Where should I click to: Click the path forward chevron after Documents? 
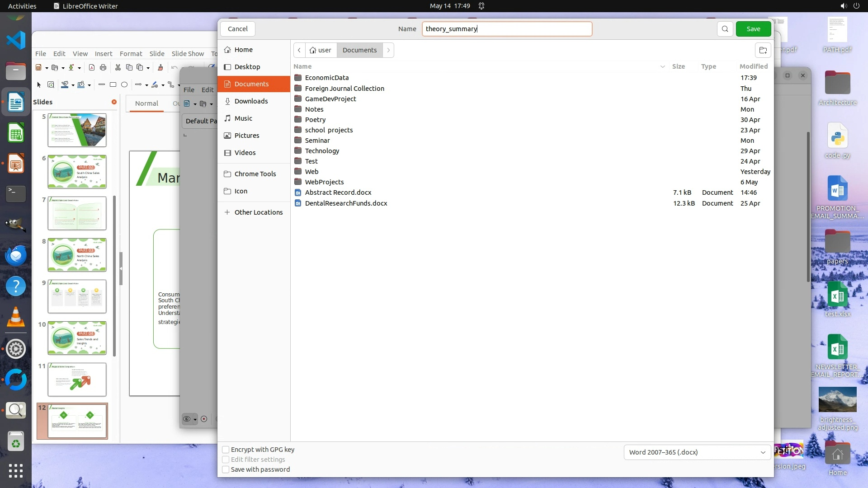tap(388, 50)
